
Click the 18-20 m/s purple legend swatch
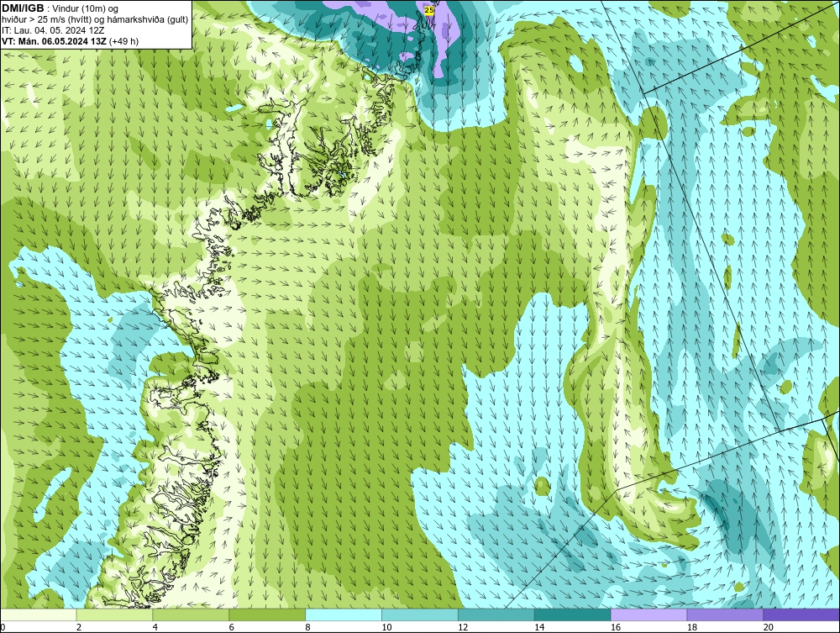pyautogui.click(x=725, y=615)
